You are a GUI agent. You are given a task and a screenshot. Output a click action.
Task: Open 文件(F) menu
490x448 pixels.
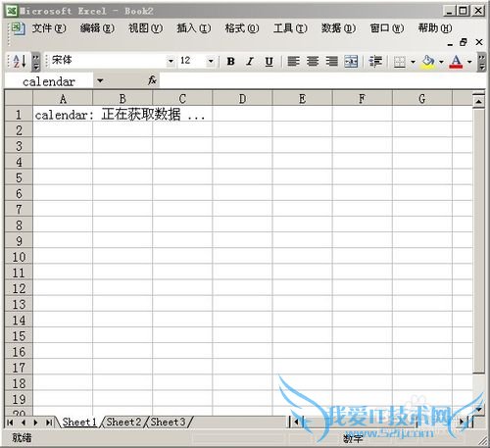tap(49, 28)
